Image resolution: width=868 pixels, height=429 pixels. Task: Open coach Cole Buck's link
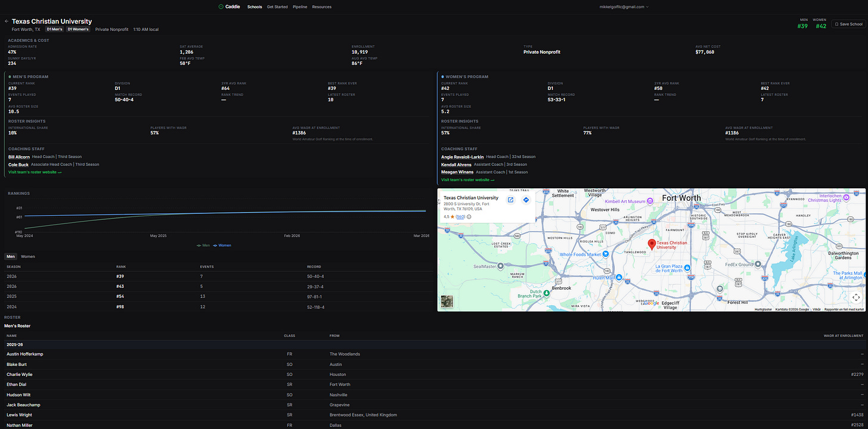click(18, 164)
